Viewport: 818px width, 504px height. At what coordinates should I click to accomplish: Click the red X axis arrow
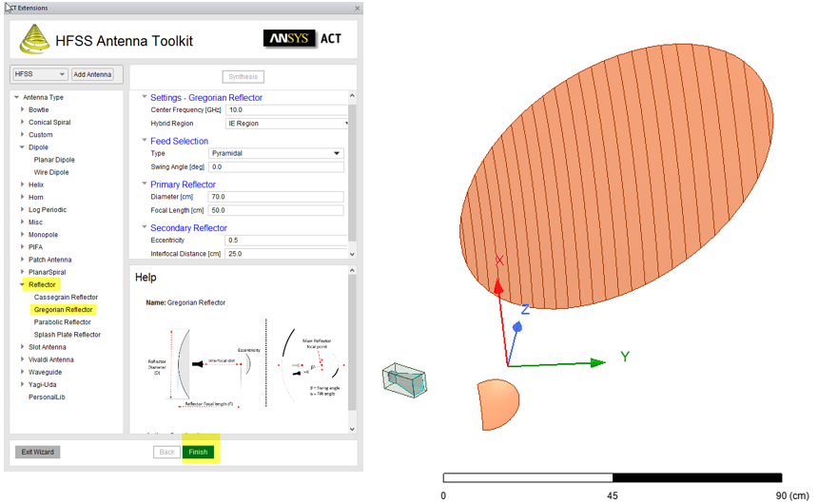coord(498,287)
